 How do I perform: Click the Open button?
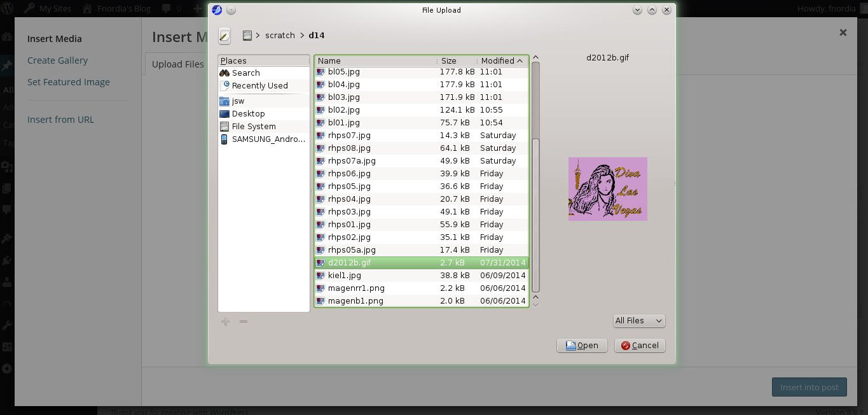point(582,345)
